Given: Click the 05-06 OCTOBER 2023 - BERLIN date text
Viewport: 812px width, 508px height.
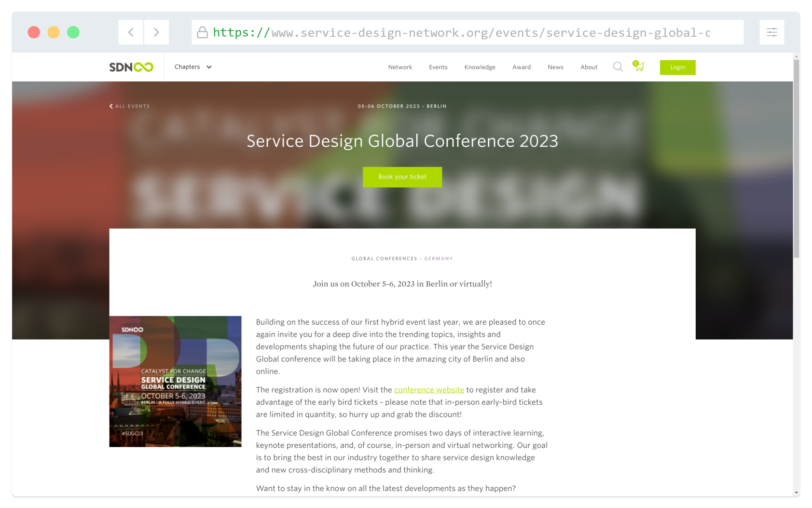Looking at the screenshot, I should pos(402,106).
